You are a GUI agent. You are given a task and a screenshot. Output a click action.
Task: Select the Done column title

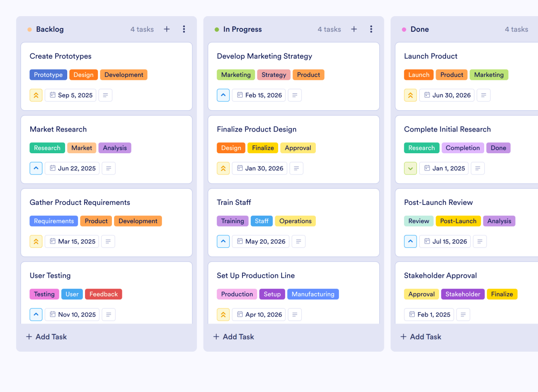tap(420, 29)
